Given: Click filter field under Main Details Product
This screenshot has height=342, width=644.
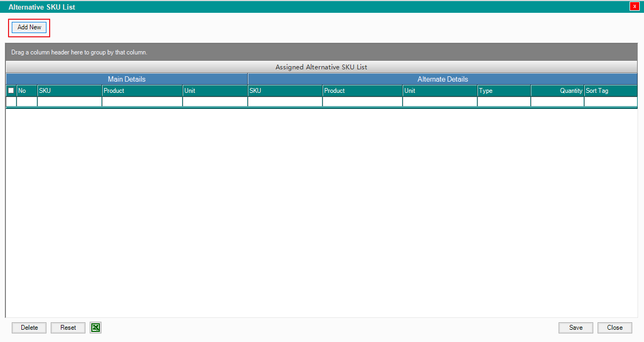Looking at the screenshot, I should 142,101.
